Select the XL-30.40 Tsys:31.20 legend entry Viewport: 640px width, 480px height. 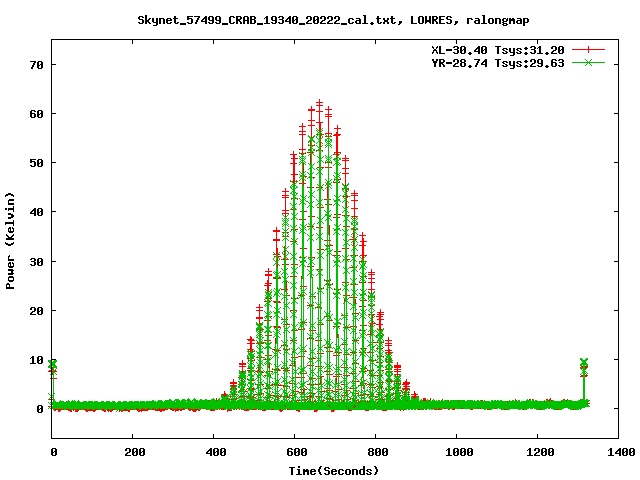click(498, 50)
